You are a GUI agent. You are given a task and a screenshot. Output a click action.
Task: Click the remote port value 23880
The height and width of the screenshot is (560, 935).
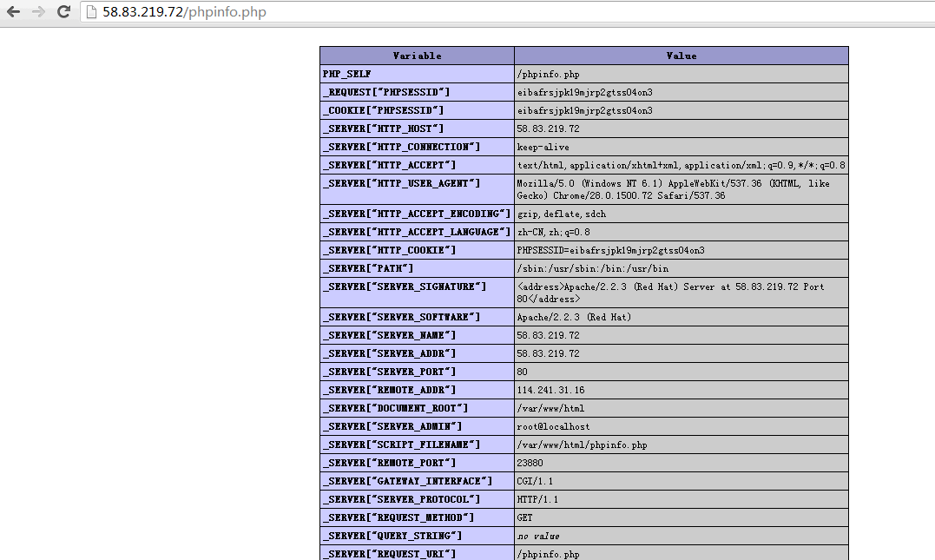coord(530,464)
